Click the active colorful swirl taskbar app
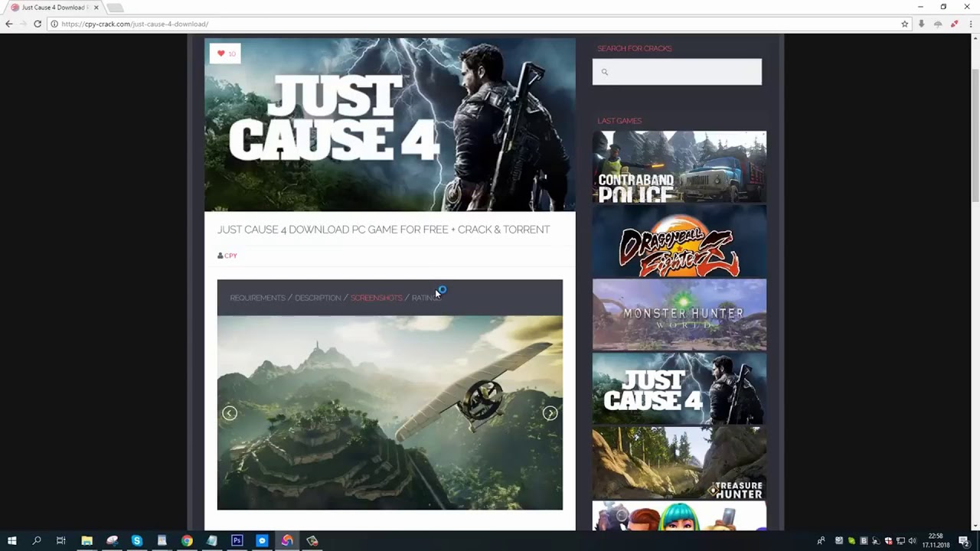 [287, 541]
